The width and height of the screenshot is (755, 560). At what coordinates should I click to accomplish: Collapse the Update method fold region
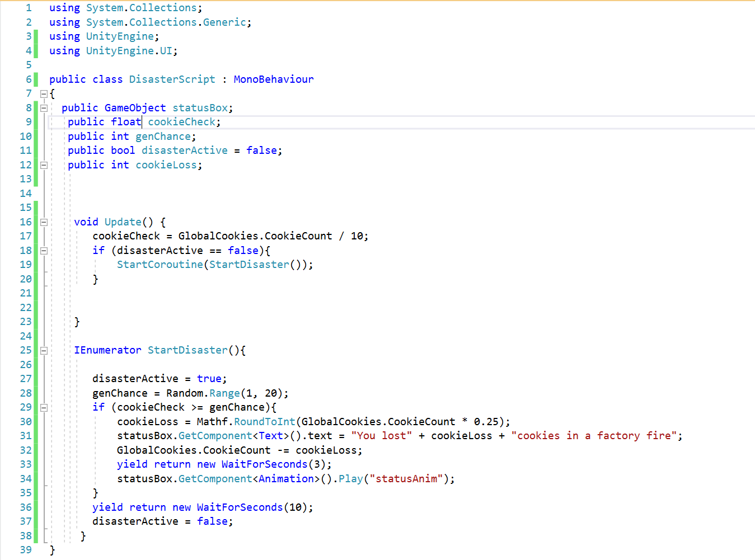click(44, 222)
